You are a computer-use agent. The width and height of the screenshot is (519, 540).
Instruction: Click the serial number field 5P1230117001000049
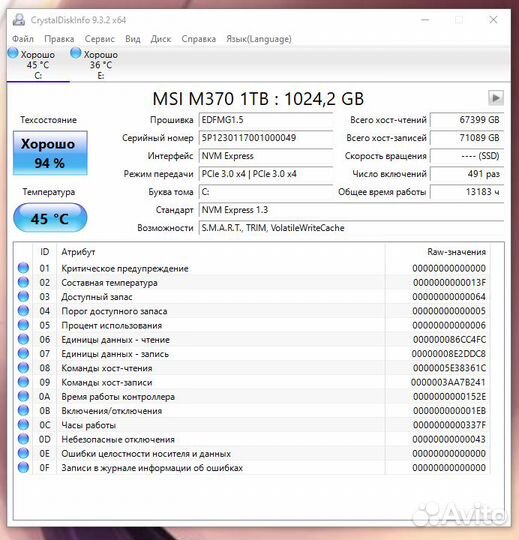point(266,138)
